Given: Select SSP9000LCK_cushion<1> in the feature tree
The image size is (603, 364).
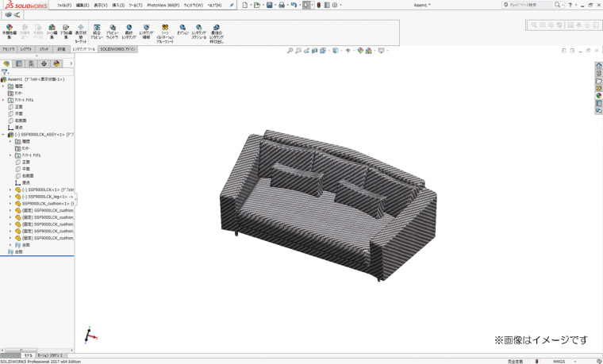Looking at the screenshot, I should (48, 204).
